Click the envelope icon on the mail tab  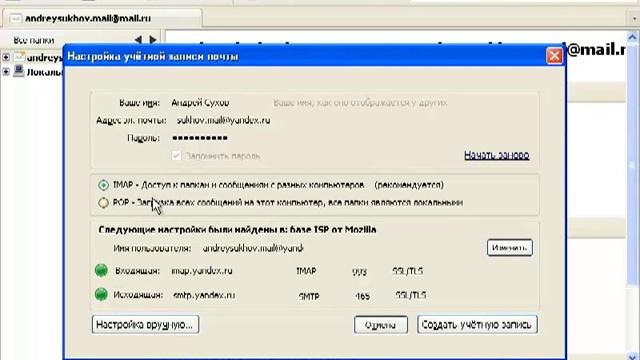point(16,19)
